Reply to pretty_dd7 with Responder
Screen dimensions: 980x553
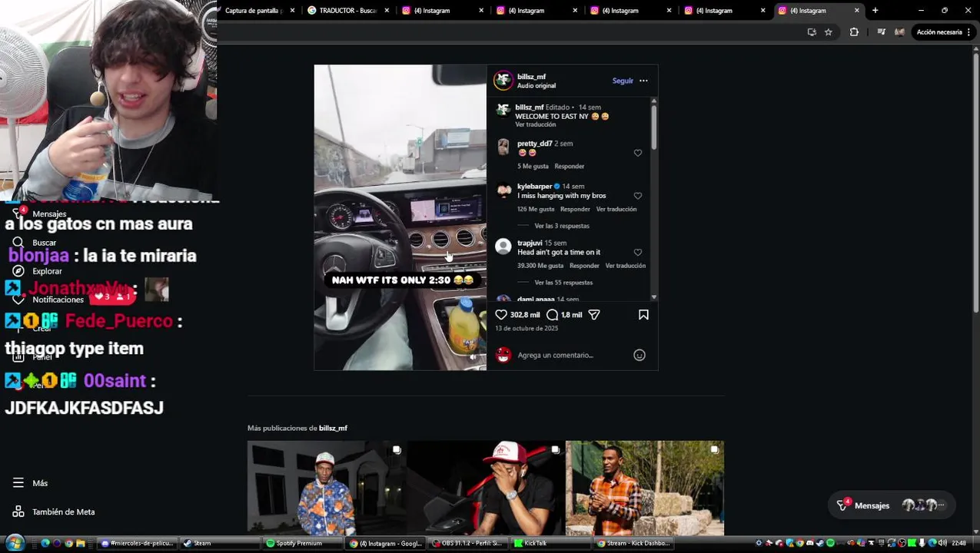click(x=570, y=166)
